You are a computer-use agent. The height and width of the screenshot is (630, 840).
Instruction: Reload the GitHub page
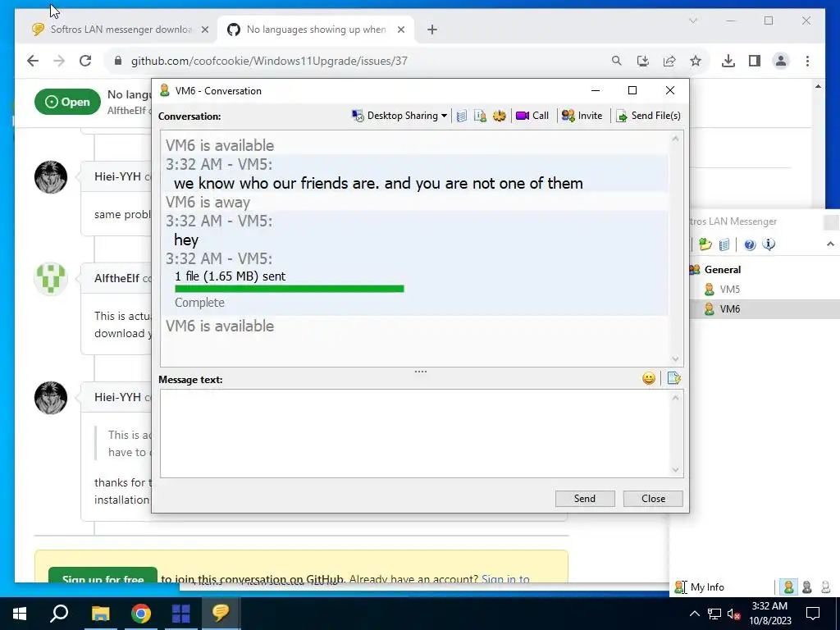click(x=85, y=61)
